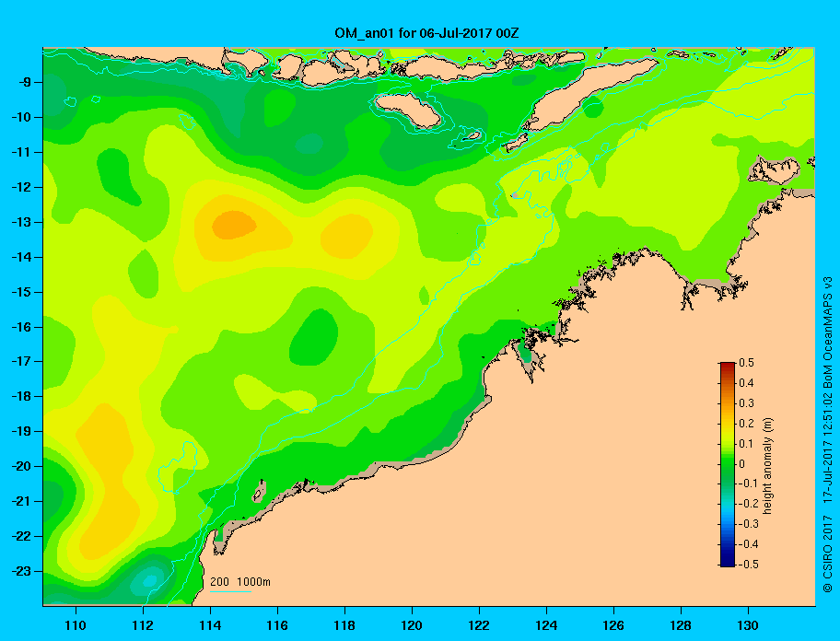Click the latitude -23 axis label
This screenshot has width=840, height=641.
pos(21,571)
